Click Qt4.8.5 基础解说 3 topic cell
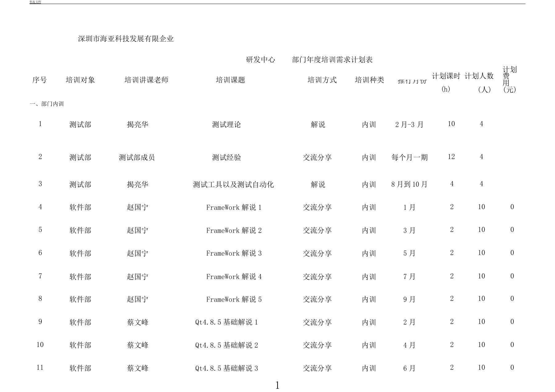555x392 pixels. click(226, 368)
